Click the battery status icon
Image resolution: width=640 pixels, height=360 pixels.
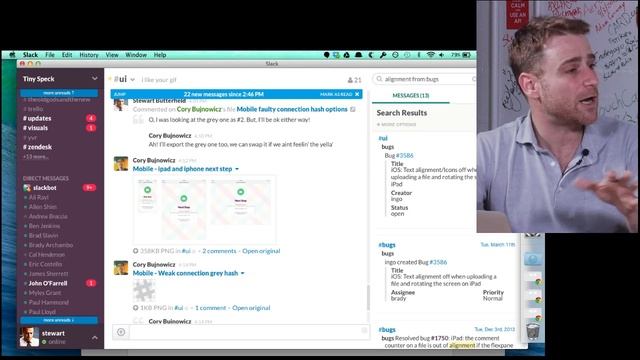(466, 55)
